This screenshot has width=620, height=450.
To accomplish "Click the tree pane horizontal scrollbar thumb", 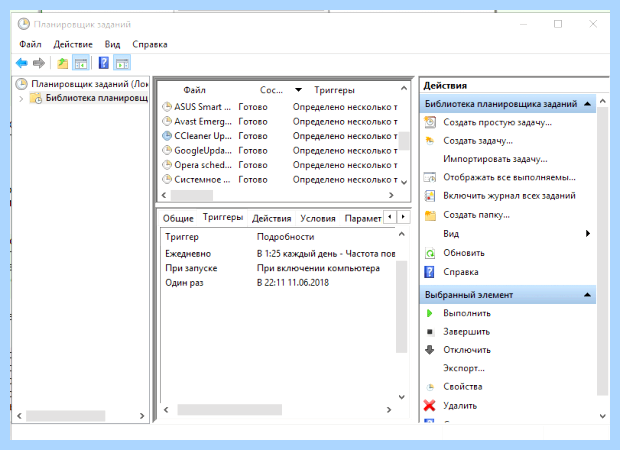I will tap(66, 416).
